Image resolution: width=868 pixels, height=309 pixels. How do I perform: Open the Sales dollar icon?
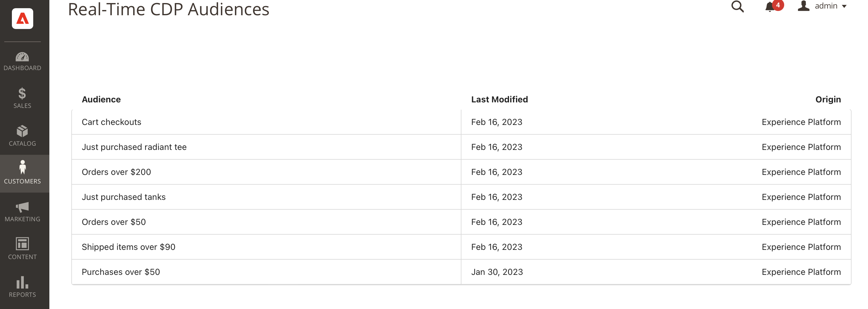(x=22, y=94)
